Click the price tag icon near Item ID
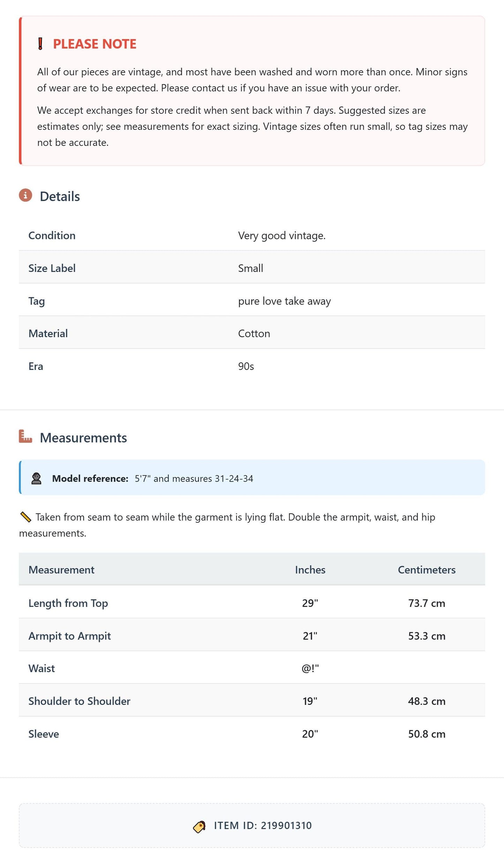The image size is (504, 864). [x=200, y=827]
